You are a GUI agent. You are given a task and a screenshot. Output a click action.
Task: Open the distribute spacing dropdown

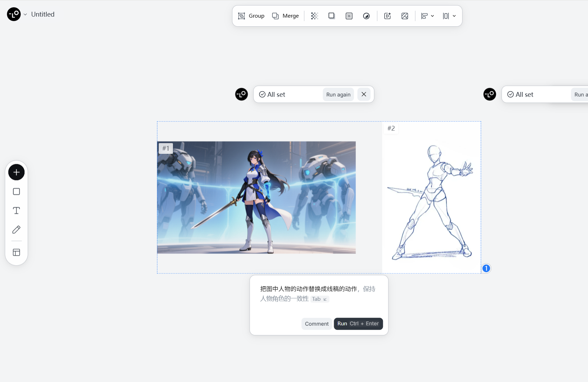[449, 16]
